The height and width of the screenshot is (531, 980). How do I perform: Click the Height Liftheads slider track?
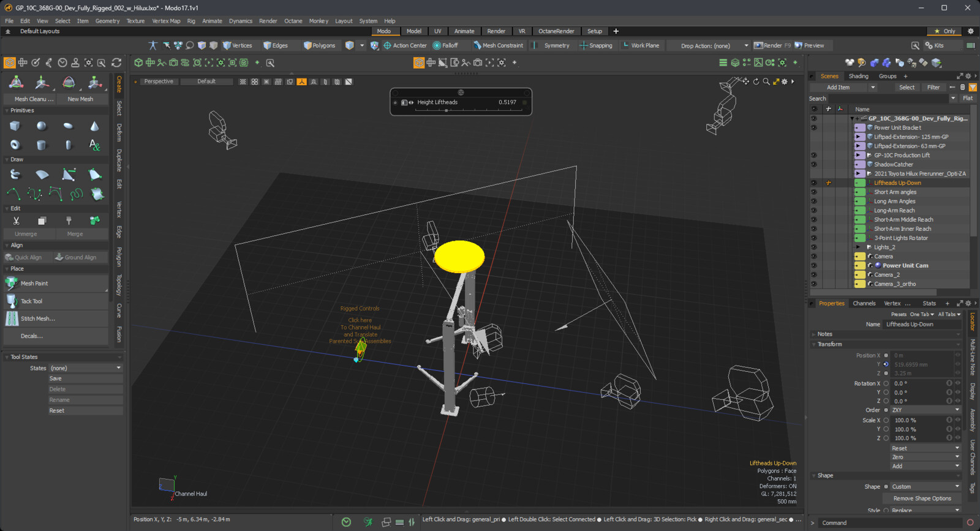[x=469, y=110]
